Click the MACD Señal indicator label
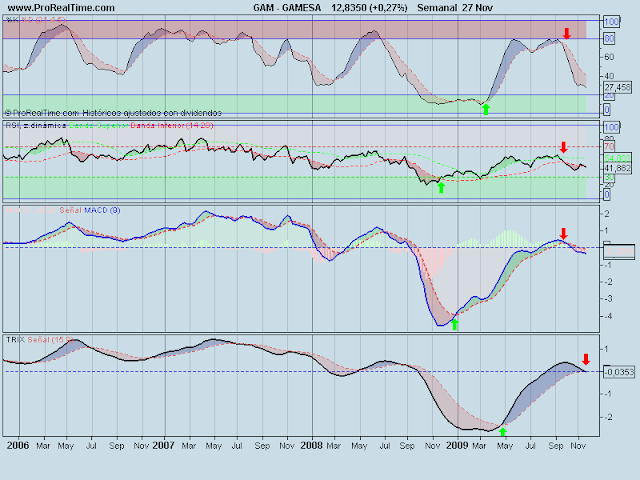 63,210
